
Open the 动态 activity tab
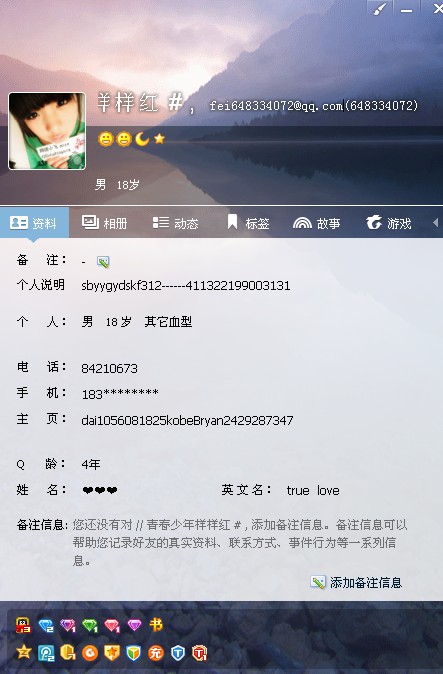pos(176,223)
